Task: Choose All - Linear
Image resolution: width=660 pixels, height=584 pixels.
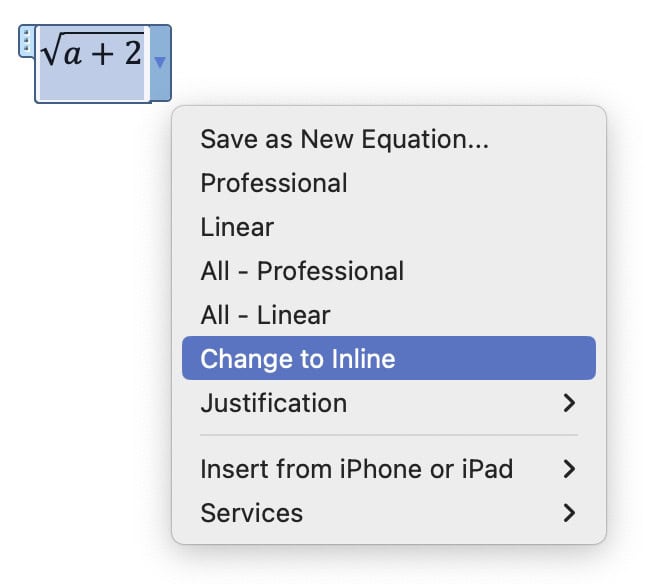Action: point(265,315)
